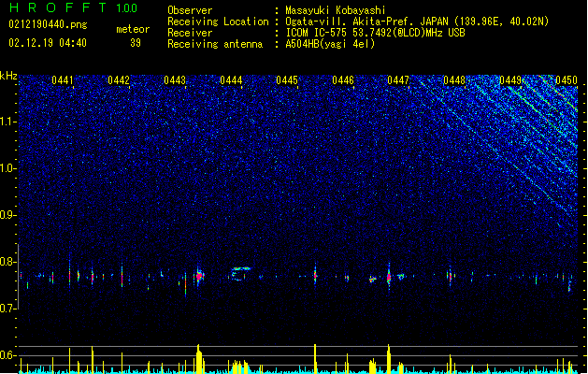
Task: Click the 0444 time marker
Action: [x=231, y=80]
